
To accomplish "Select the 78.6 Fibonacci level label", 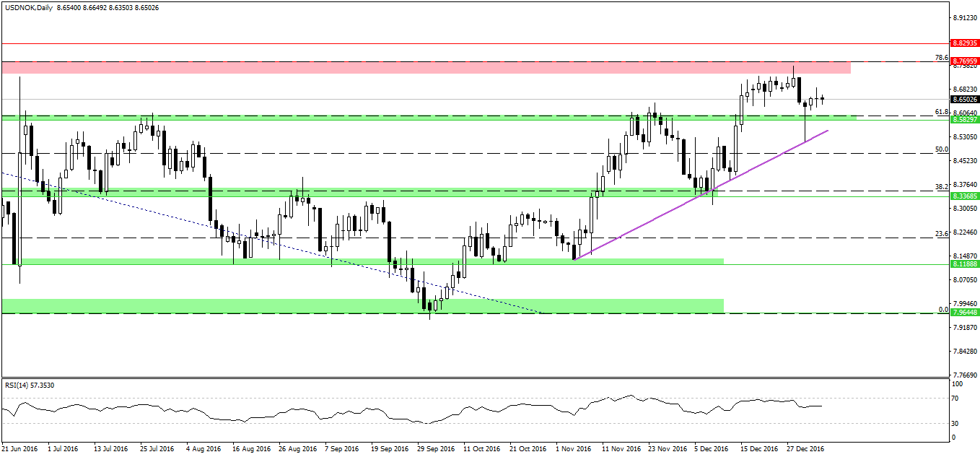I will point(940,58).
